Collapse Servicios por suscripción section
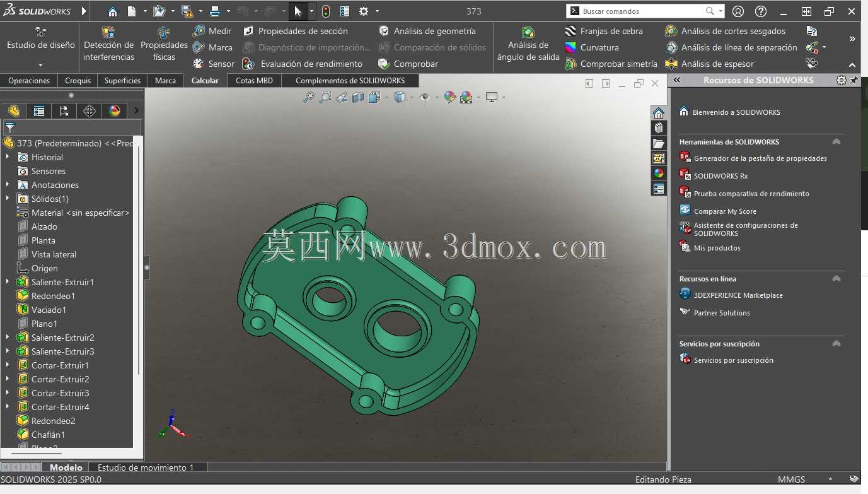The image size is (868, 494). [x=836, y=344]
